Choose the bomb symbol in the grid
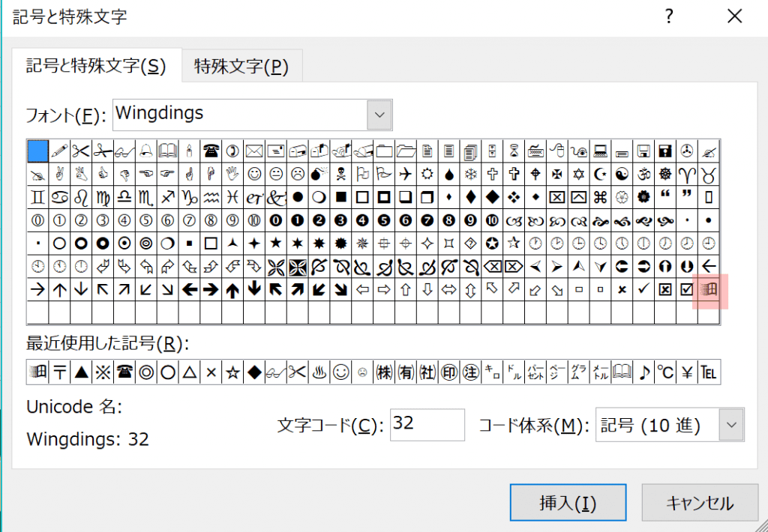 [319, 174]
